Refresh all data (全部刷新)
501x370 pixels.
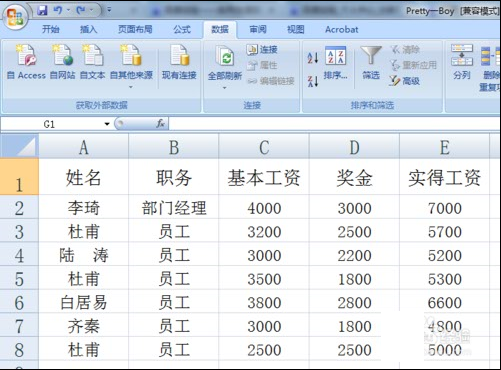point(225,62)
